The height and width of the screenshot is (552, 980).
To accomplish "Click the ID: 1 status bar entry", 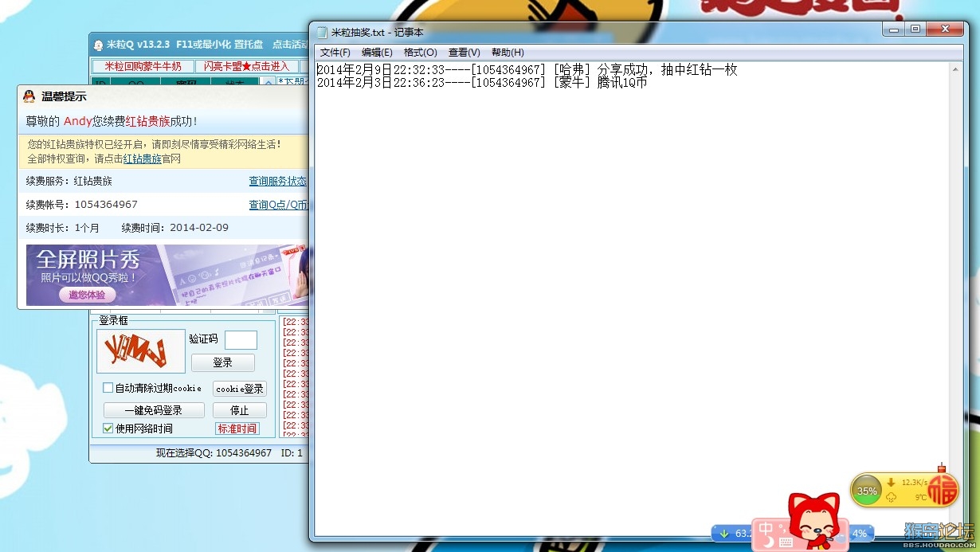I will [x=292, y=453].
